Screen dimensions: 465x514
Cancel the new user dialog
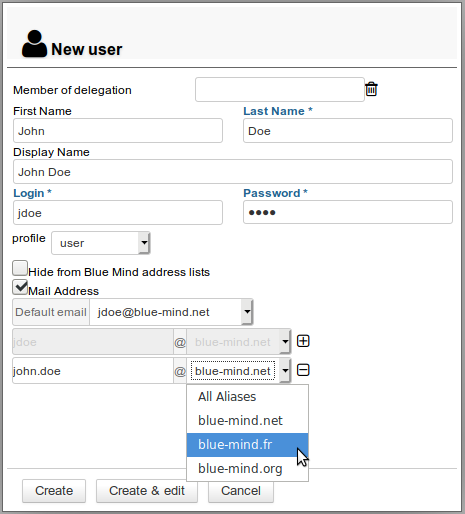tap(241, 491)
